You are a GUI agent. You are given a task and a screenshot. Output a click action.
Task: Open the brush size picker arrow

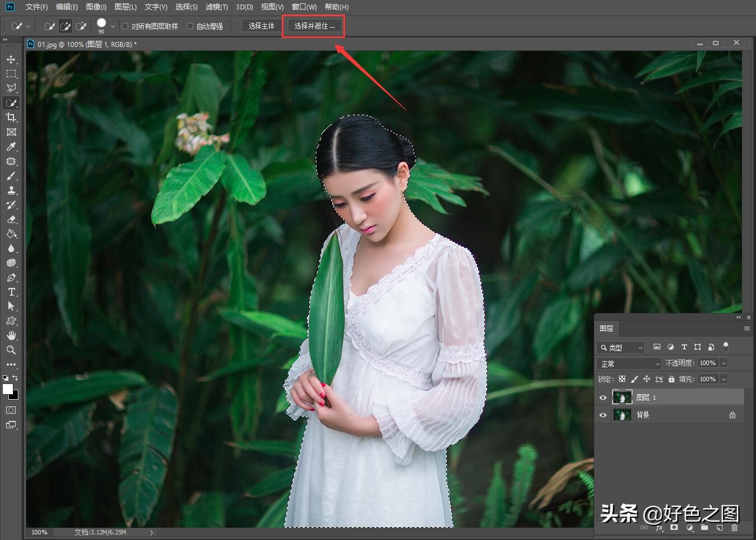click(x=112, y=26)
